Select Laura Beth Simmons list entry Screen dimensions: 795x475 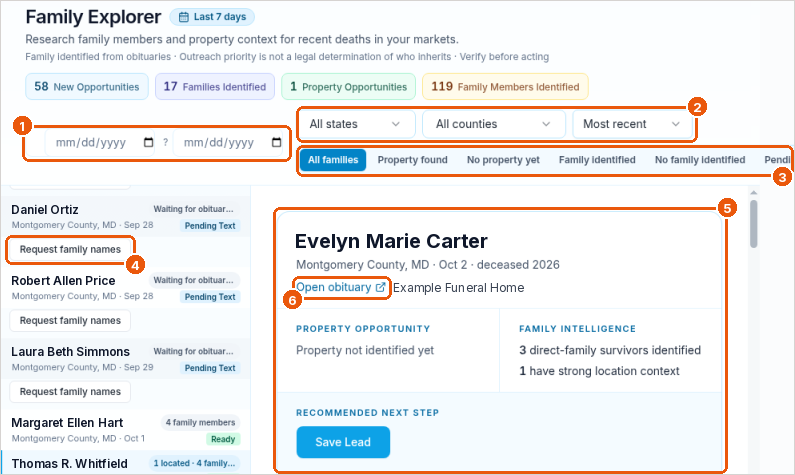pos(125,358)
